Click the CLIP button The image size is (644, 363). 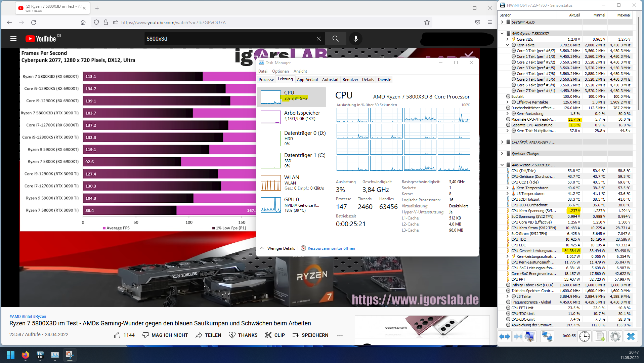275,335
